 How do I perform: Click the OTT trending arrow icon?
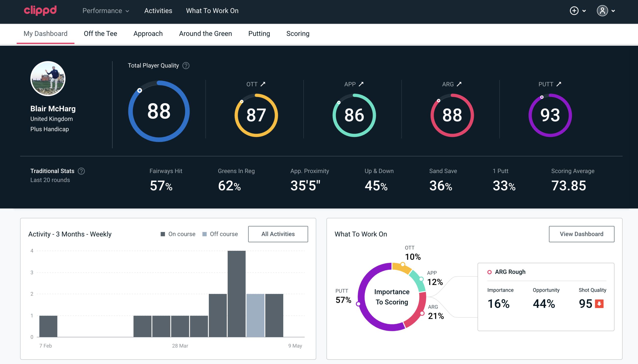pyautogui.click(x=263, y=84)
